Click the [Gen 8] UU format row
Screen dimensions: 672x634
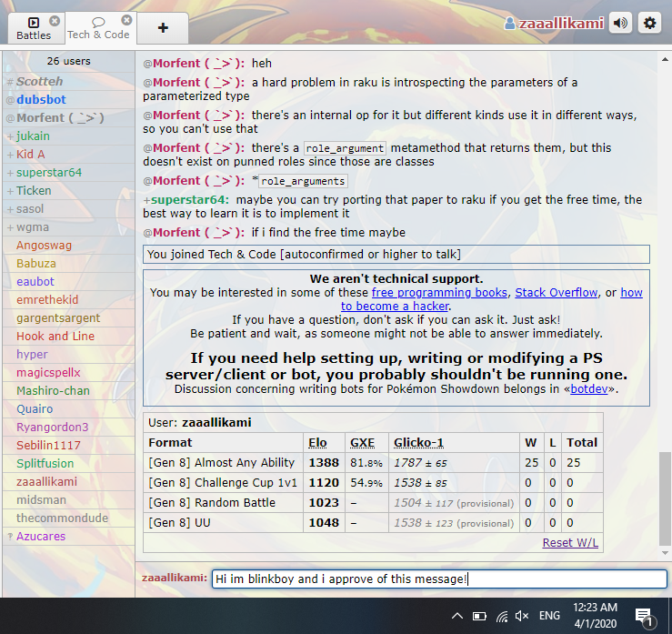(x=374, y=523)
